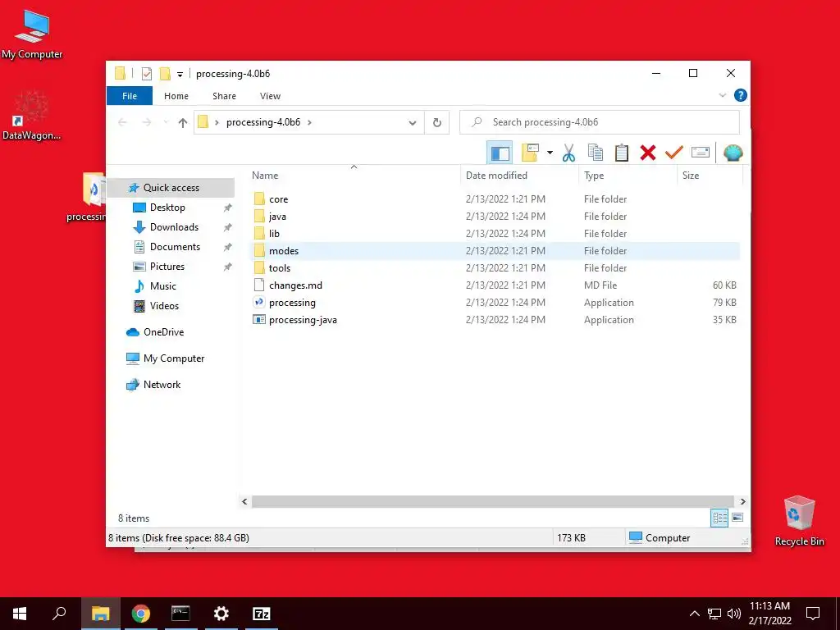The height and width of the screenshot is (630, 840).
Task: Open 7-Zip from the taskbar
Action: click(262, 614)
